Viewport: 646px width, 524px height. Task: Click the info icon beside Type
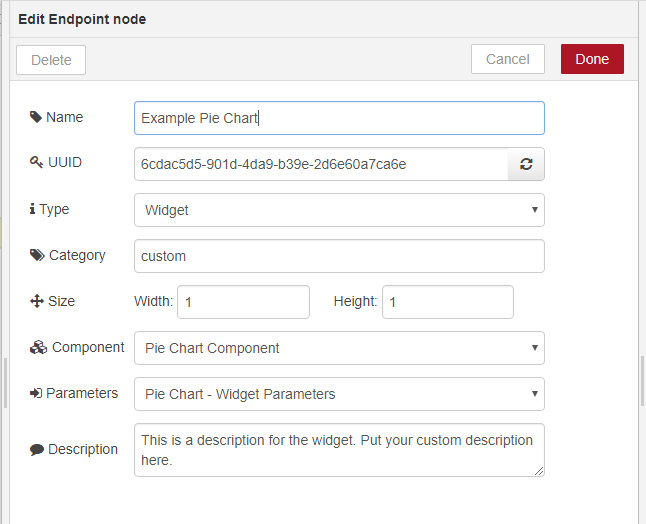(33, 209)
